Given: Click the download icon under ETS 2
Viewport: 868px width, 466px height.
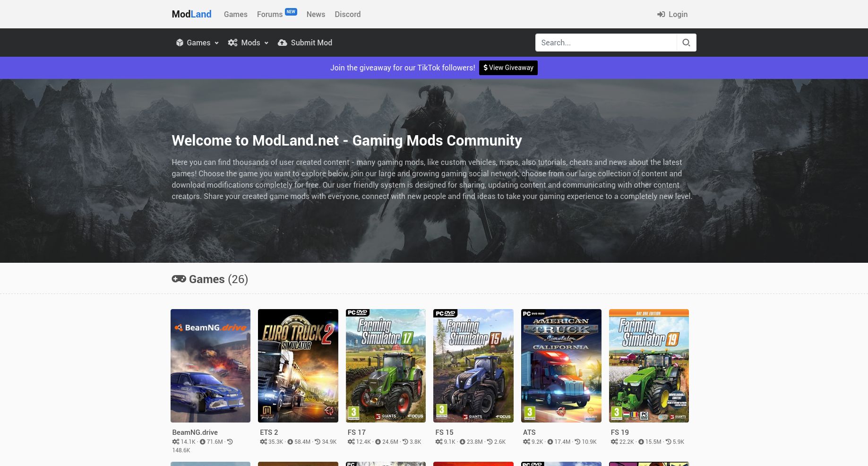Looking at the screenshot, I should pos(290,442).
